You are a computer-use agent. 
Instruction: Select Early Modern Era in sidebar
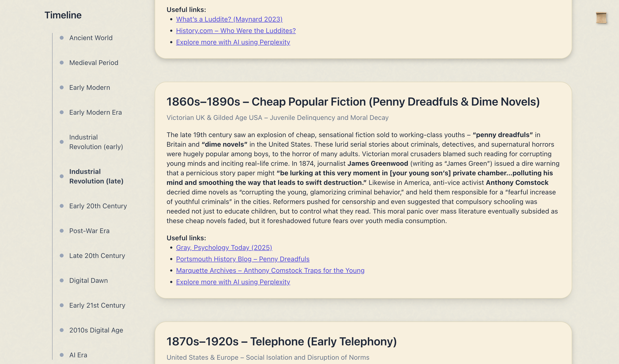pyautogui.click(x=95, y=112)
